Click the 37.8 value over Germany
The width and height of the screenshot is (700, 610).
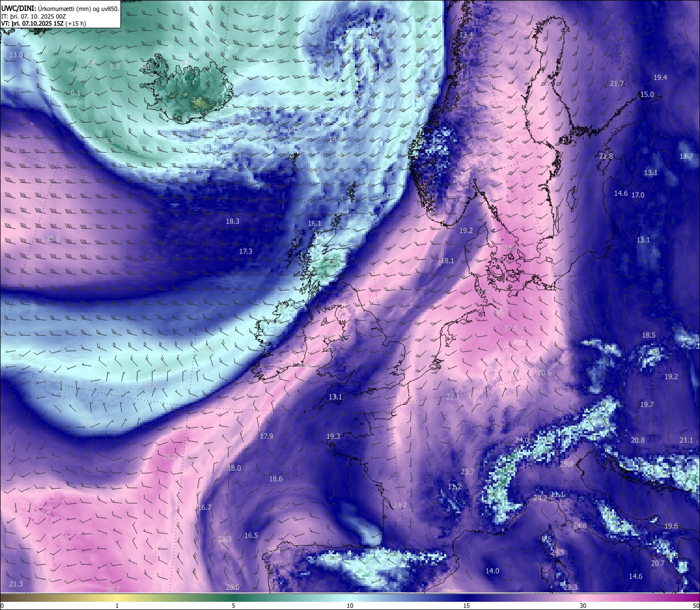(x=511, y=328)
